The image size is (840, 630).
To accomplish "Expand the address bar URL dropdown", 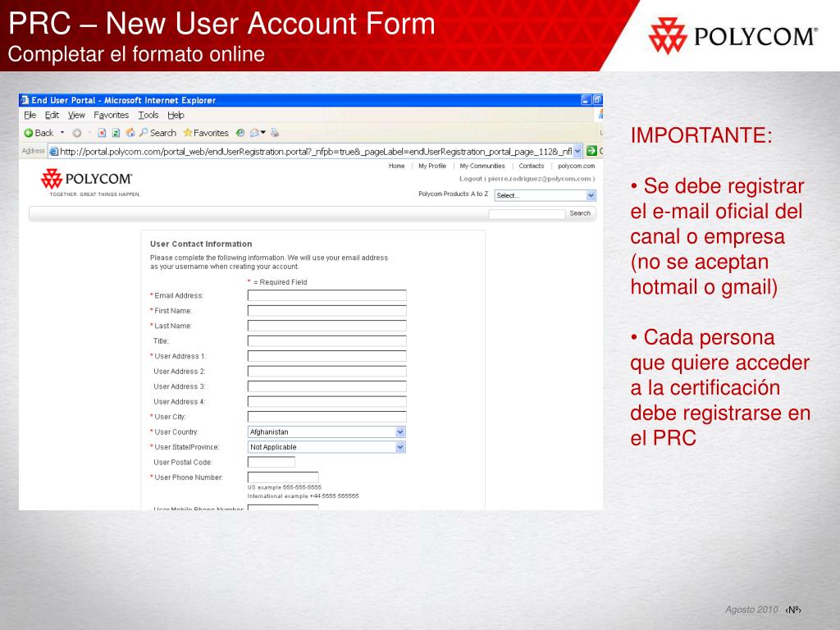I will (x=577, y=151).
